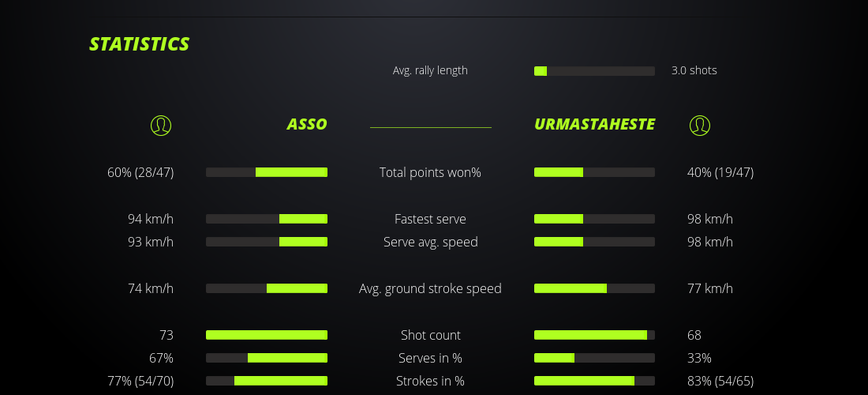
Task: Click URMASTAHESTE's Strokes in % bar
Action: click(594, 381)
